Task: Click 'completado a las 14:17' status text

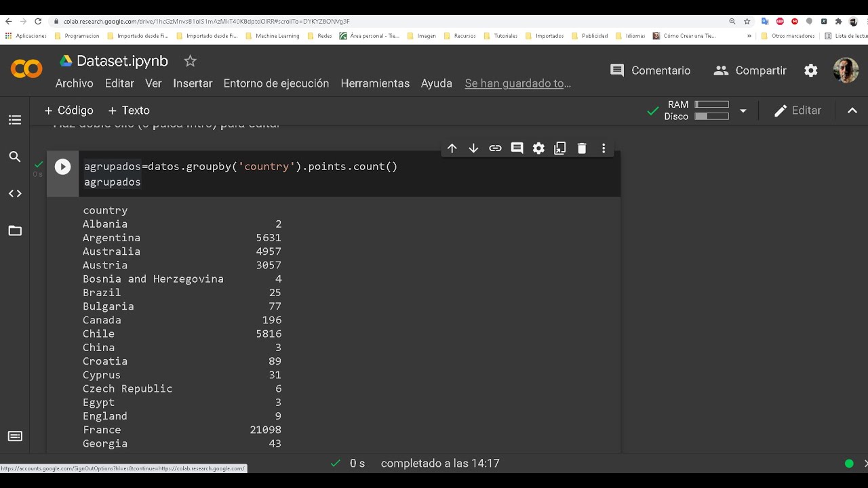Action: click(440, 464)
